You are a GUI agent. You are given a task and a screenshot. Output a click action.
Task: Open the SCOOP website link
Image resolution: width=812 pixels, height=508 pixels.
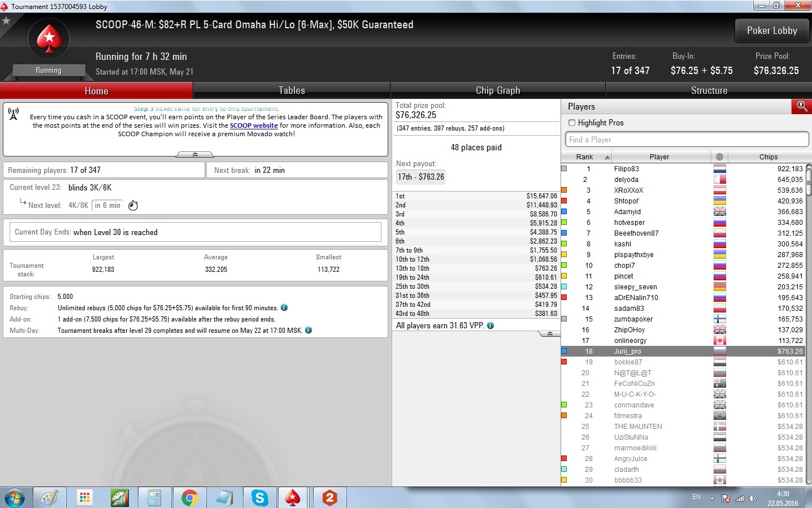click(254, 125)
